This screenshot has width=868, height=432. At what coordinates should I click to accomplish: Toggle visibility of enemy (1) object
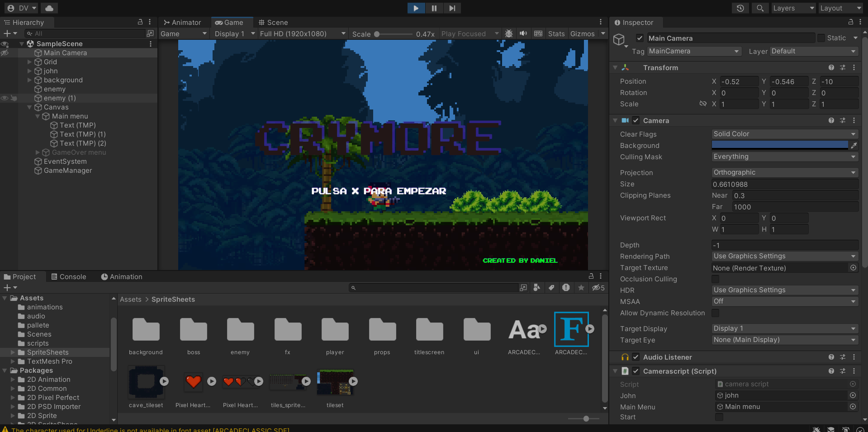pos(5,98)
